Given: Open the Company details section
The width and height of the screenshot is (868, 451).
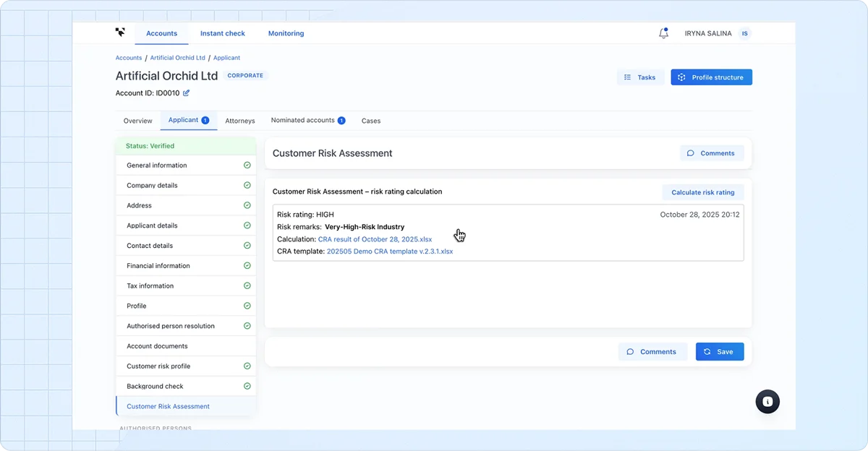Looking at the screenshot, I should tap(186, 186).
